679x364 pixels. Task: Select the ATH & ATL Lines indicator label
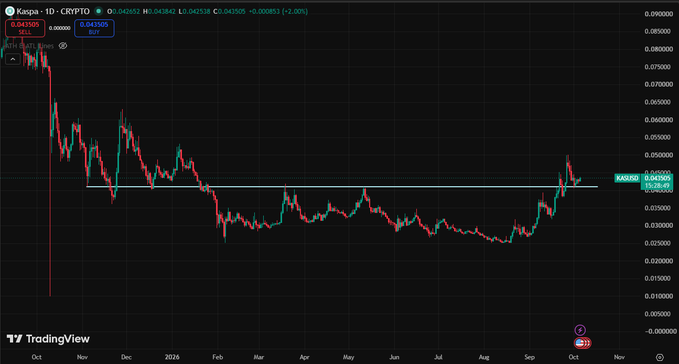[29, 46]
